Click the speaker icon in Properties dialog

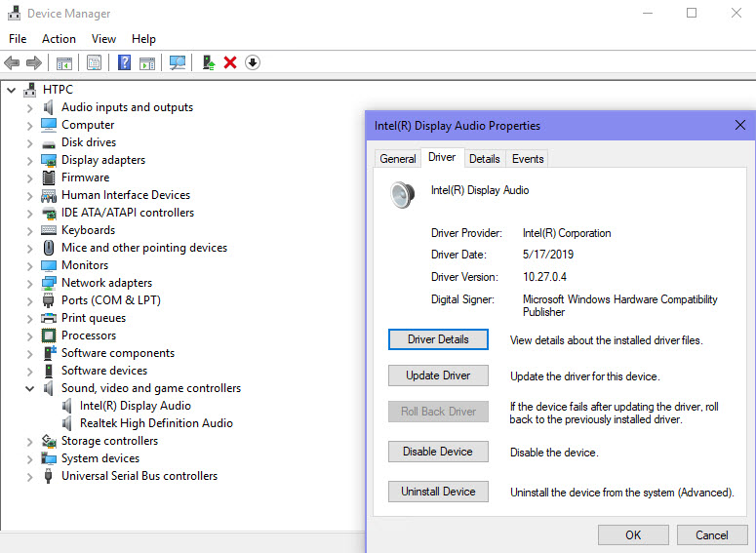coord(402,194)
